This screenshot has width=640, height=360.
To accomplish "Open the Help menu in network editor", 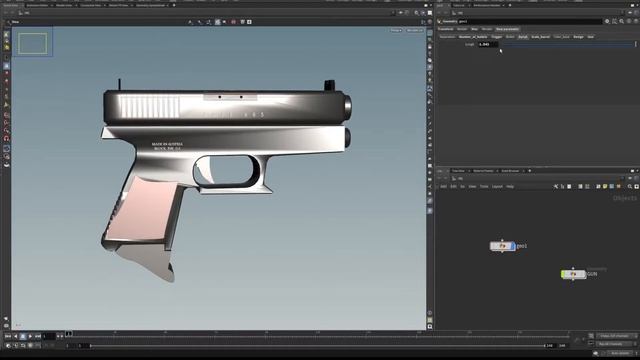I will click(x=510, y=187).
